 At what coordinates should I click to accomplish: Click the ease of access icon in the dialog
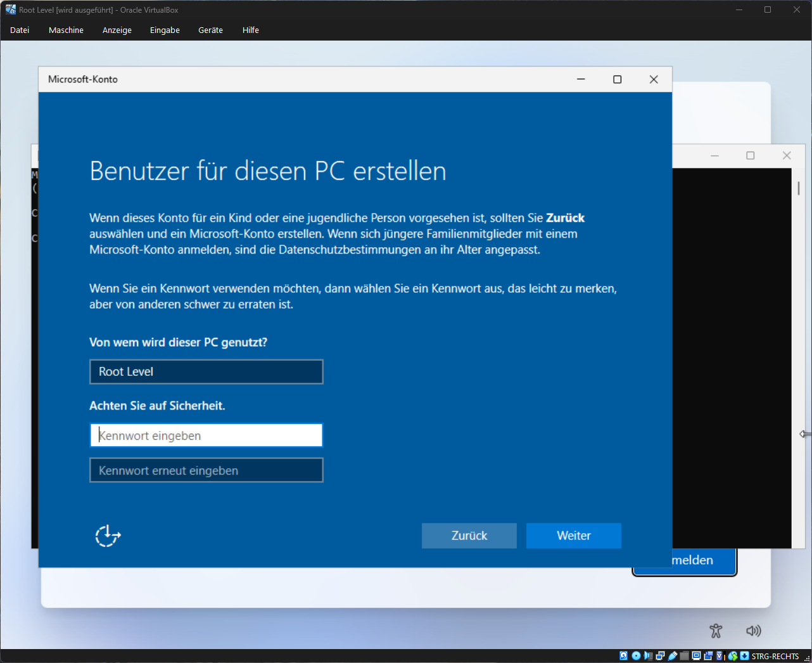pyautogui.click(x=108, y=536)
